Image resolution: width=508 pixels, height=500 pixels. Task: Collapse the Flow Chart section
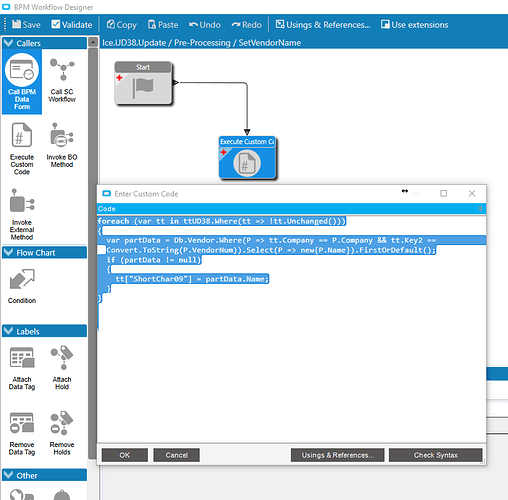pos(44,253)
